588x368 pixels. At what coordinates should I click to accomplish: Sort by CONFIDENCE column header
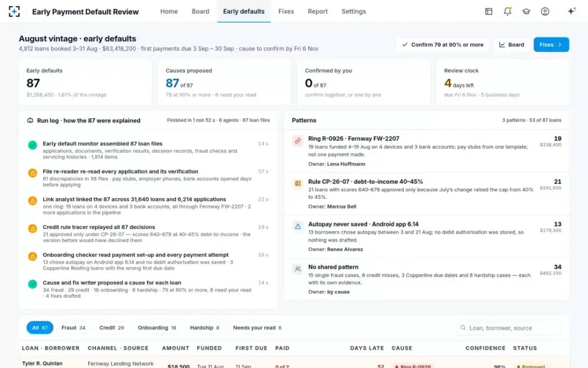485,348
